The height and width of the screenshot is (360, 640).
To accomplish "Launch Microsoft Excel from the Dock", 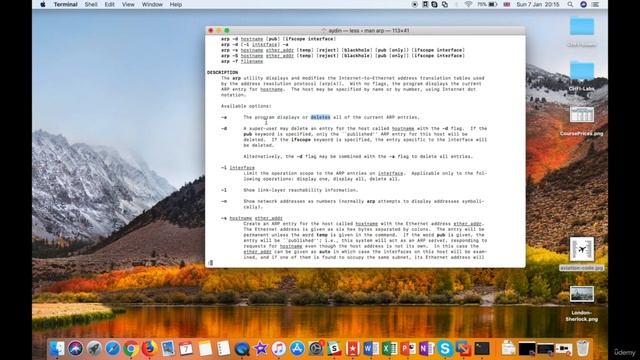I will 390,349.
